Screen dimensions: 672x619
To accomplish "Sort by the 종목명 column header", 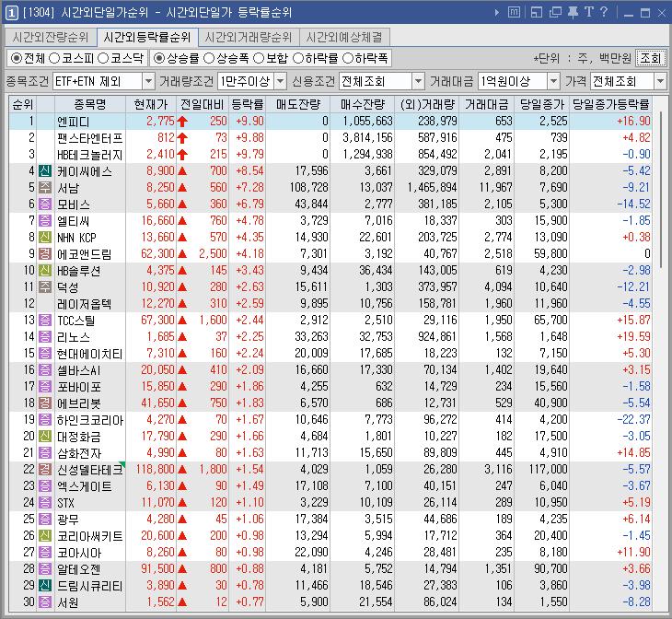I will 90,104.
